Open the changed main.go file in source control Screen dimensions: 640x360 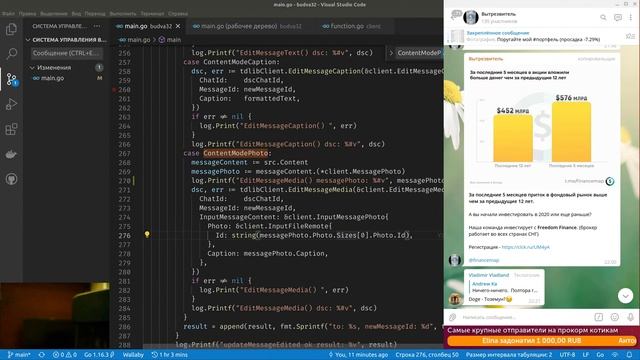tap(52, 78)
